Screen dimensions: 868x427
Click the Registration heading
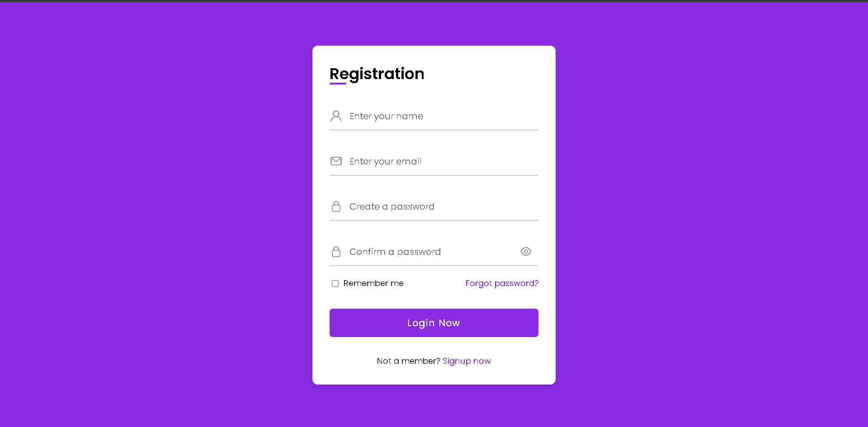pos(377,74)
